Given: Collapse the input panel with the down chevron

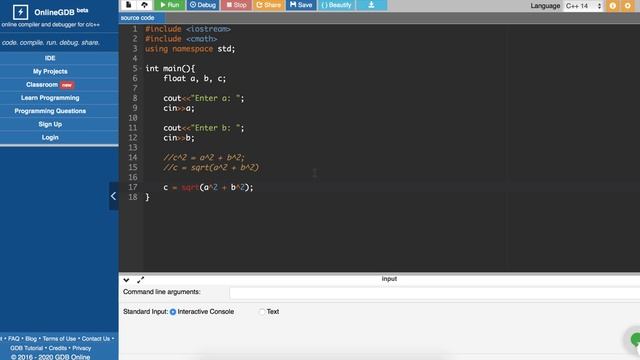Looking at the screenshot, I should click(126, 280).
